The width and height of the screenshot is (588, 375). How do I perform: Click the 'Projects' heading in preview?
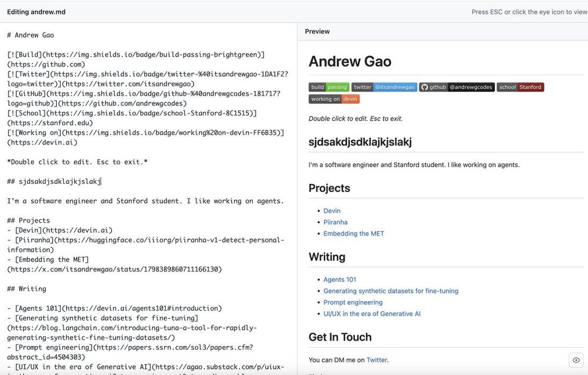(x=329, y=188)
